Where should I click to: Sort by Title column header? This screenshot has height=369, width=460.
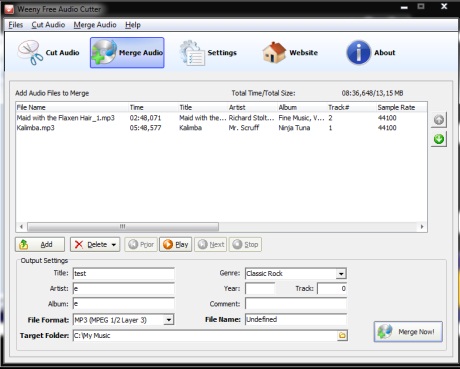[203, 107]
